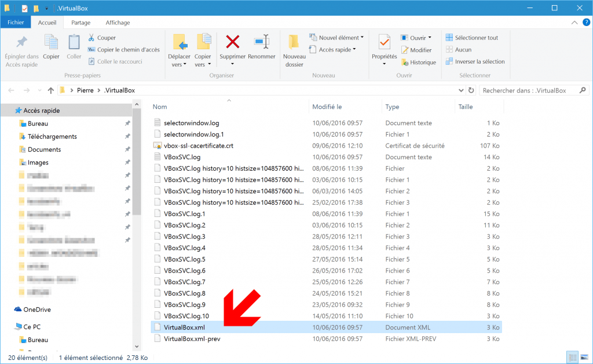
Task: Click Inverser la sélection
Action: pos(475,61)
